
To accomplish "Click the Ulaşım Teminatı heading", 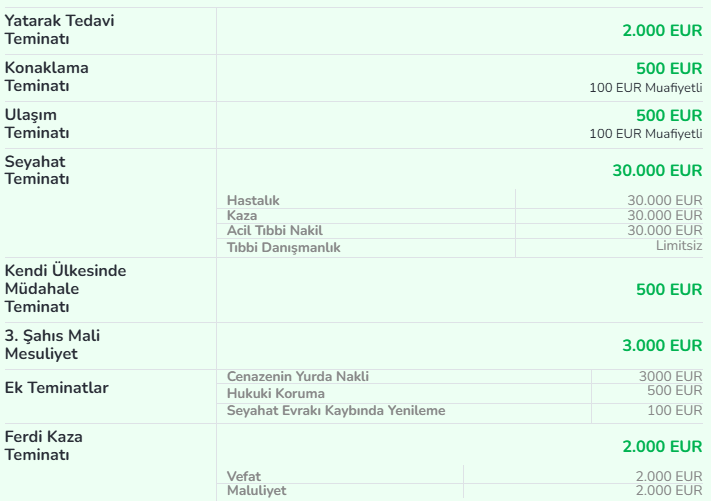I will [x=38, y=124].
